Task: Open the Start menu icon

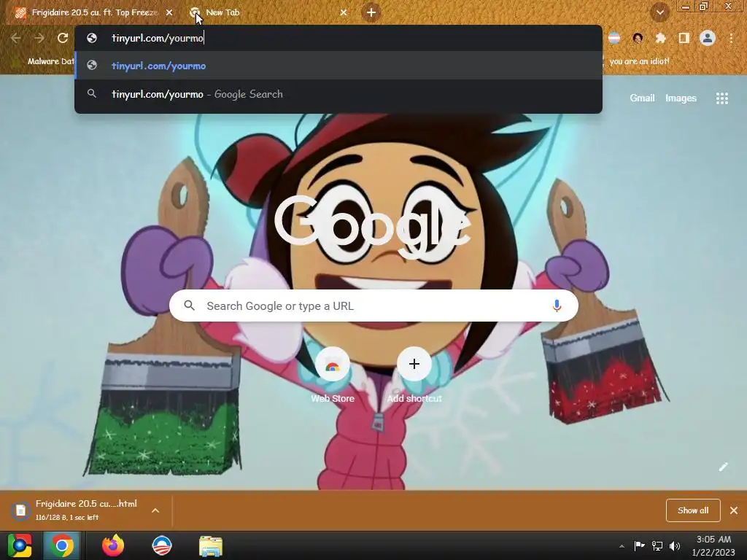Action: 20,545
